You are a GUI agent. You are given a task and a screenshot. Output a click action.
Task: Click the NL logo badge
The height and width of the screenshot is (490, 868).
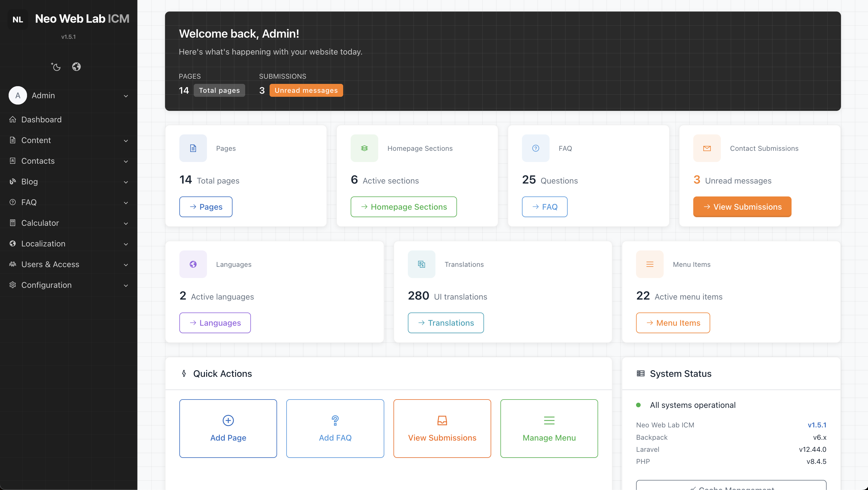click(x=17, y=19)
